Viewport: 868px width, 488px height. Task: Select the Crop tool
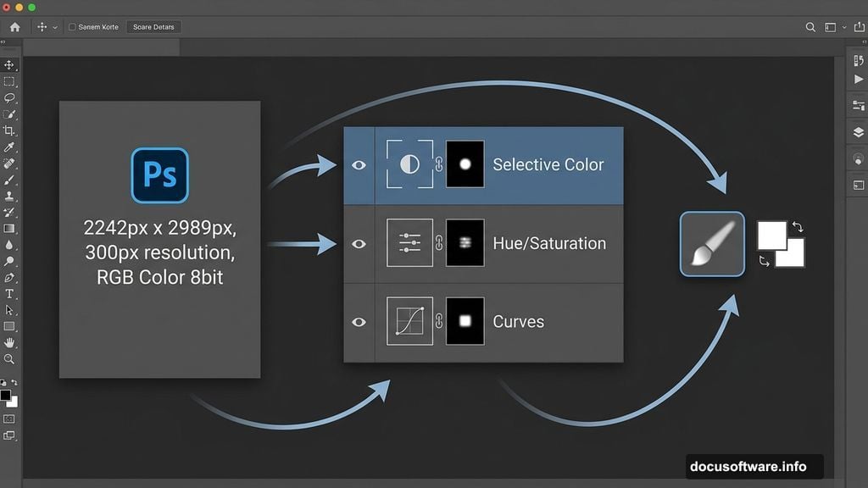[x=9, y=130]
